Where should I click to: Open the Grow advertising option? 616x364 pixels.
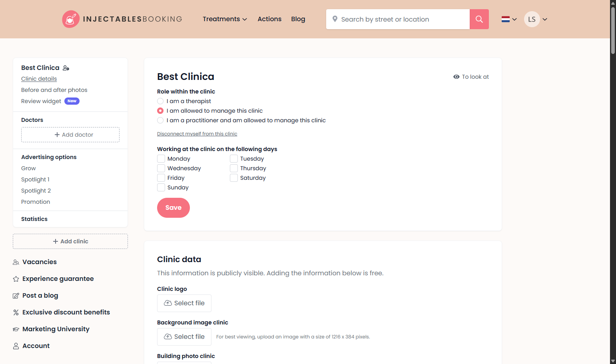pyautogui.click(x=28, y=168)
